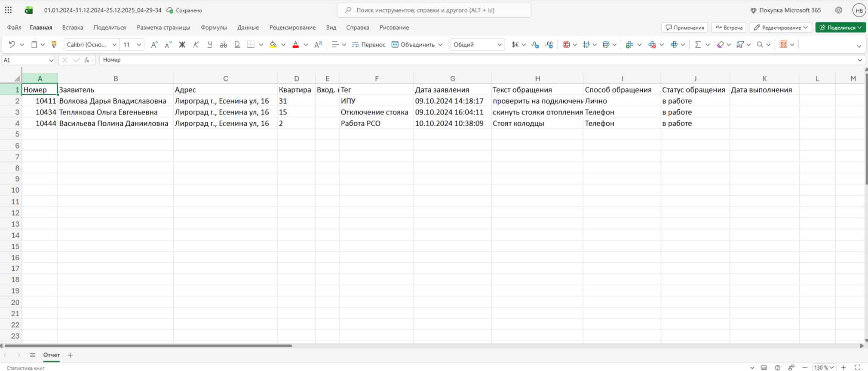Click the Clear eraser icon
This screenshot has height=371, width=868.
(x=720, y=44)
